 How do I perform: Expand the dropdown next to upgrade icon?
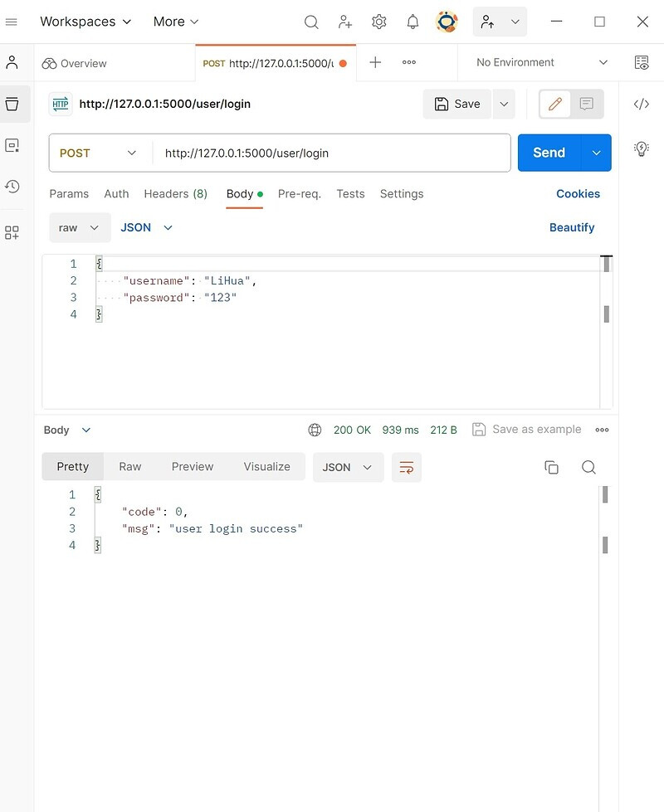pyautogui.click(x=515, y=22)
